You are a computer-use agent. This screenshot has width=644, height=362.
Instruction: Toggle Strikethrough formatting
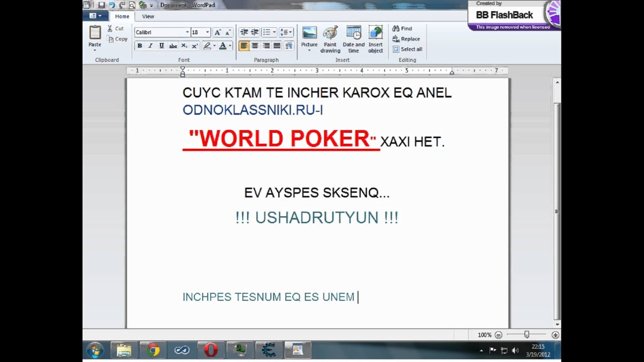click(x=173, y=46)
